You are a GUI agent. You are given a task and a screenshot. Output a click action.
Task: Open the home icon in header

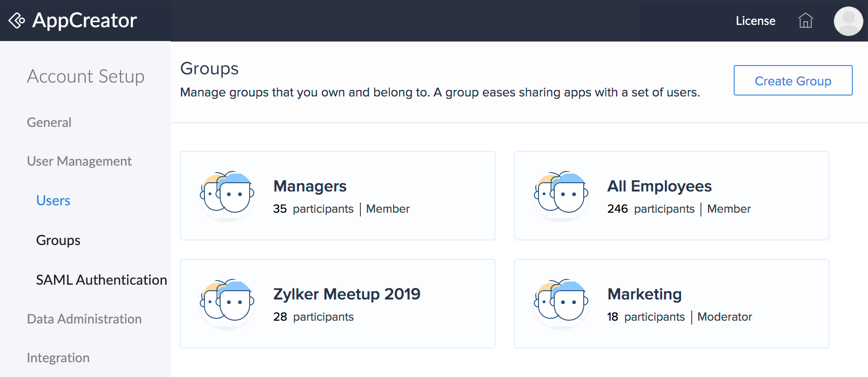805,21
